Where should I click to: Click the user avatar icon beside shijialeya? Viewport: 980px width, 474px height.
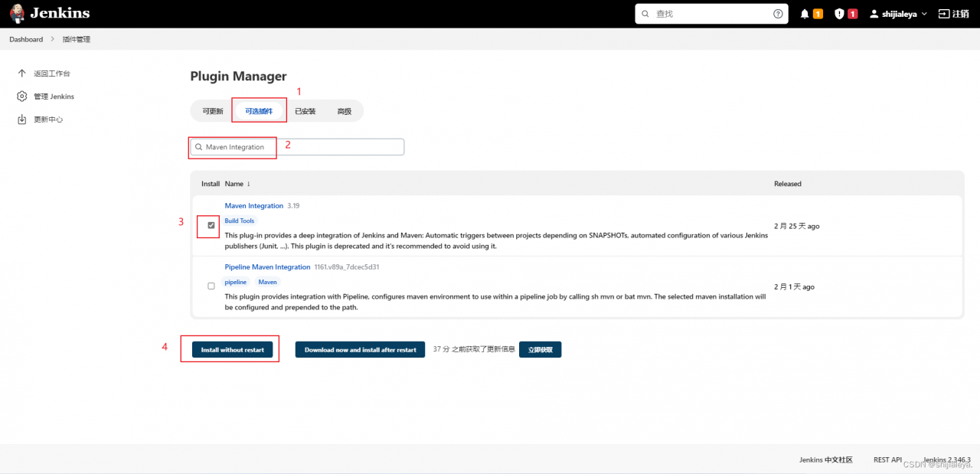coord(874,14)
